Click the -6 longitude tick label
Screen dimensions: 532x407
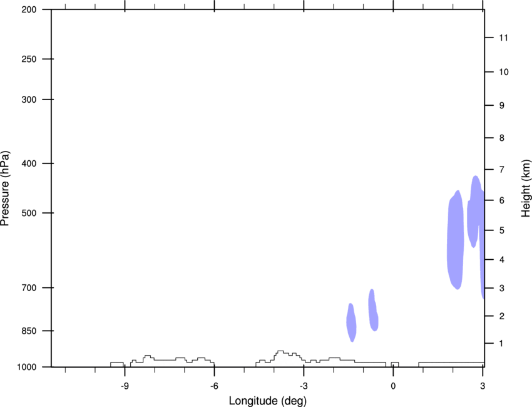tap(214, 386)
